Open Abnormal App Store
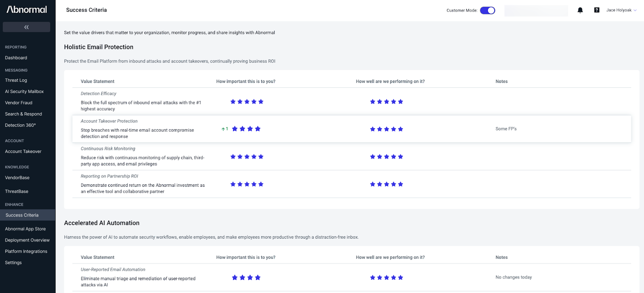The width and height of the screenshot is (644, 293). pos(25,229)
